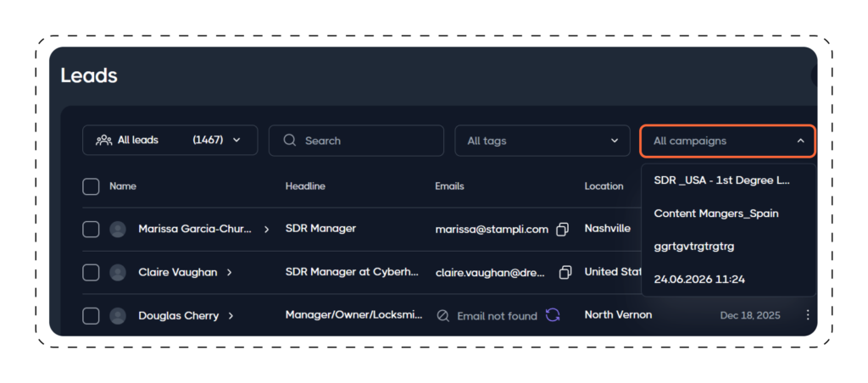868x383 pixels.
Task: Click the people icon in All leads
Action: click(x=103, y=141)
